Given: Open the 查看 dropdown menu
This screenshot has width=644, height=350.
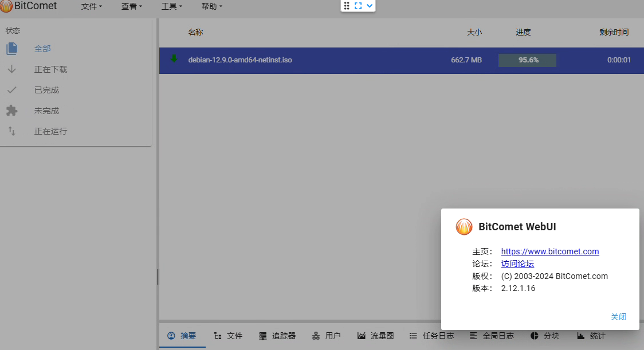Looking at the screenshot, I should [x=131, y=6].
